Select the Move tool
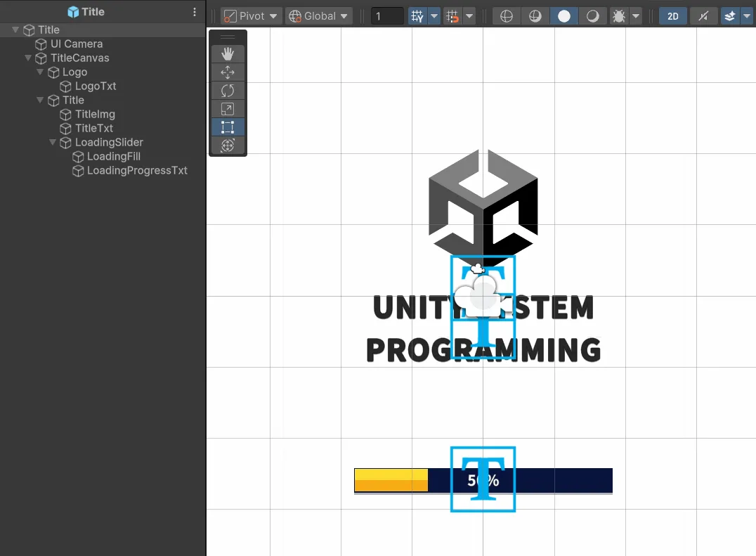Screen dimensions: 756x556 [228, 72]
